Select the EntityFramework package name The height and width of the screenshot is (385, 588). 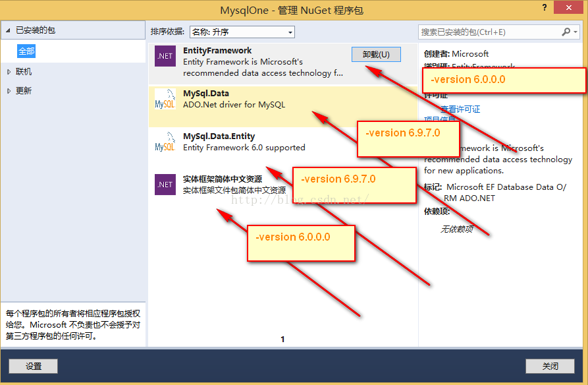[217, 50]
